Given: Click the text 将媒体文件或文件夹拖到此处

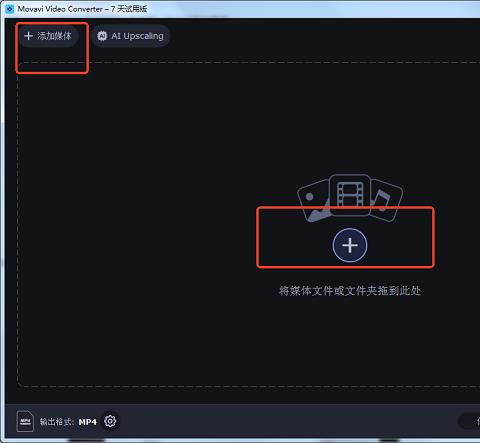Looking at the screenshot, I should coord(350,291).
